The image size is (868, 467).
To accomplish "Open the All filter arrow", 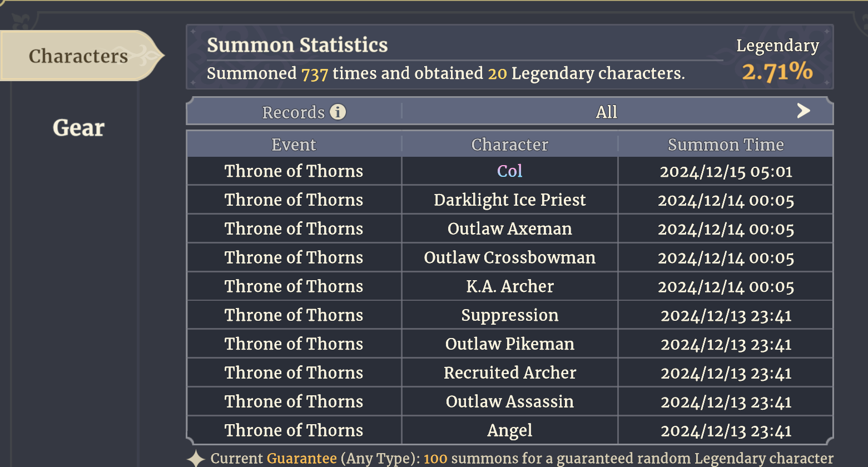I will [803, 111].
